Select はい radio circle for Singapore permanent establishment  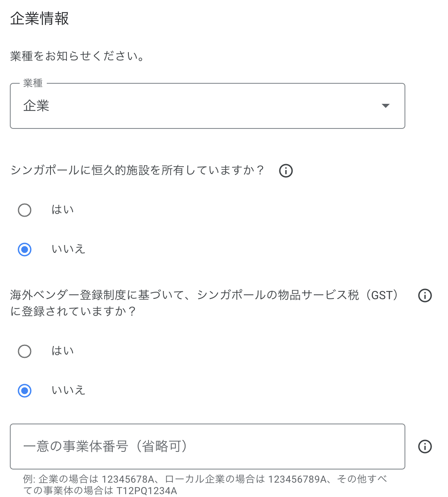coord(25,210)
